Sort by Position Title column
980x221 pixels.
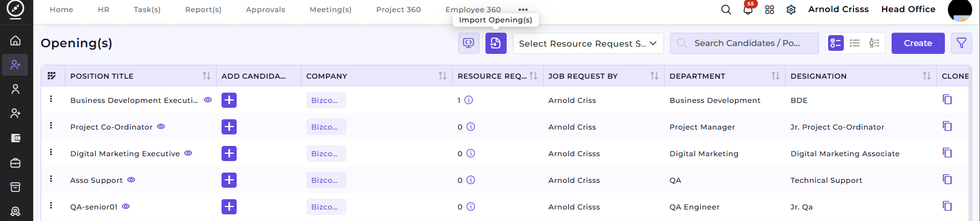tap(206, 76)
